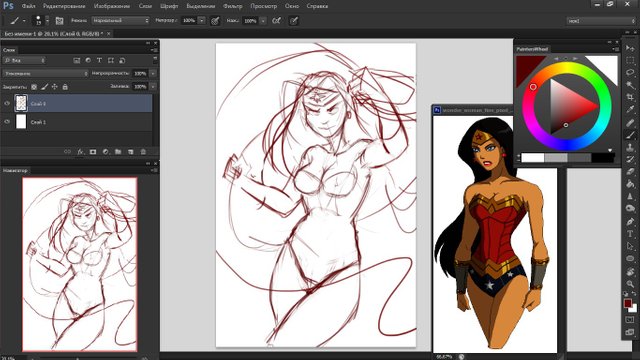
Task: Select the Lasso tool
Action: pyautogui.click(x=630, y=73)
